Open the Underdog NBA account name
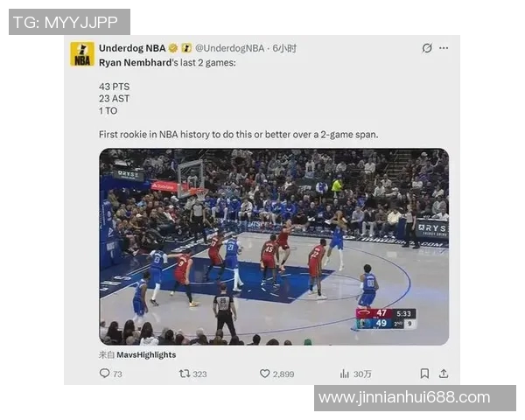Screen dimensions: 525x420 pos(132,48)
